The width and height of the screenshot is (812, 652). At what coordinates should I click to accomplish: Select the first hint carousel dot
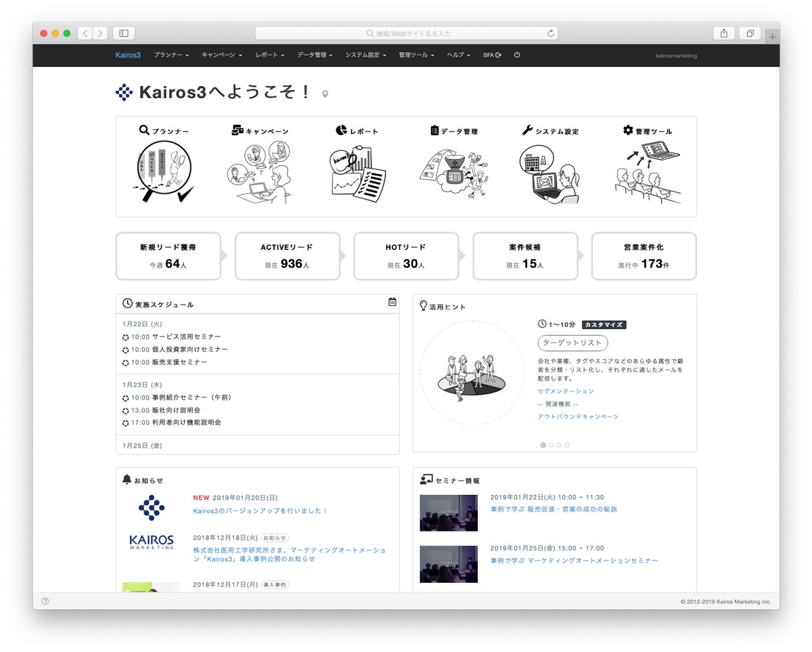(x=543, y=445)
